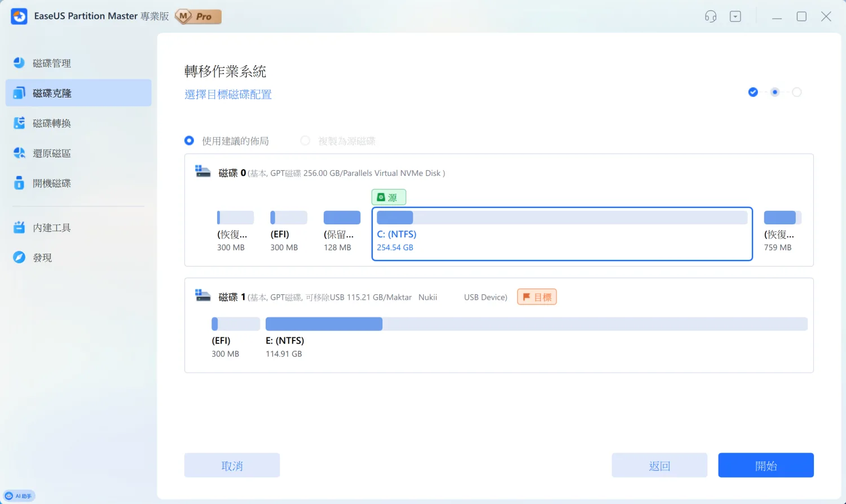Select the 128 MB 保留 partition
The height and width of the screenshot is (504, 846).
pyautogui.click(x=342, y=232)
